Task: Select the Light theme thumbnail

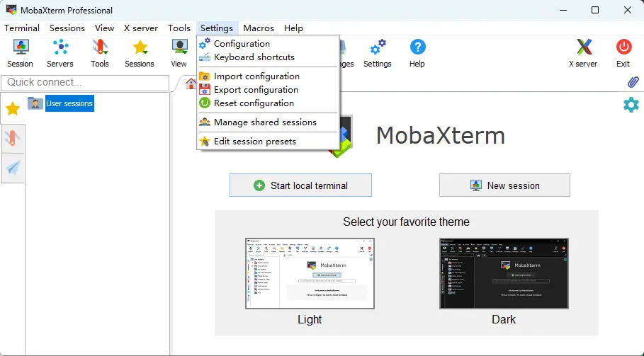Action: (310, 274)
